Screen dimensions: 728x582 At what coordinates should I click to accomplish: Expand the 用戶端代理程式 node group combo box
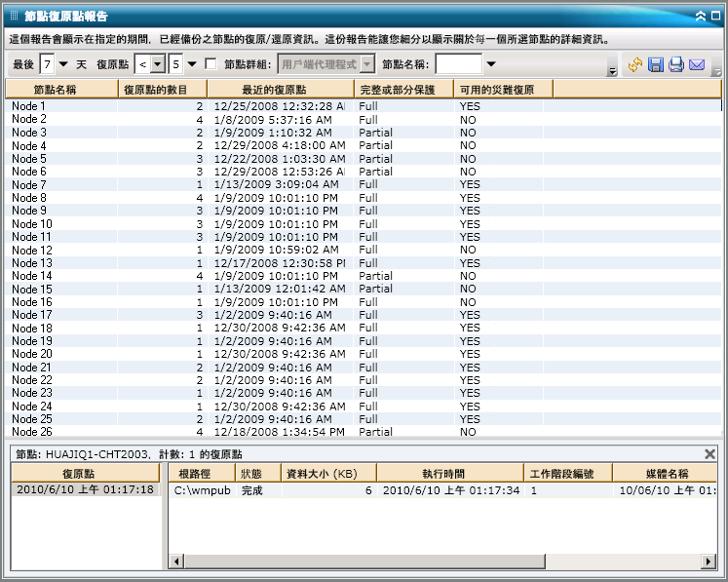point(367,64)
